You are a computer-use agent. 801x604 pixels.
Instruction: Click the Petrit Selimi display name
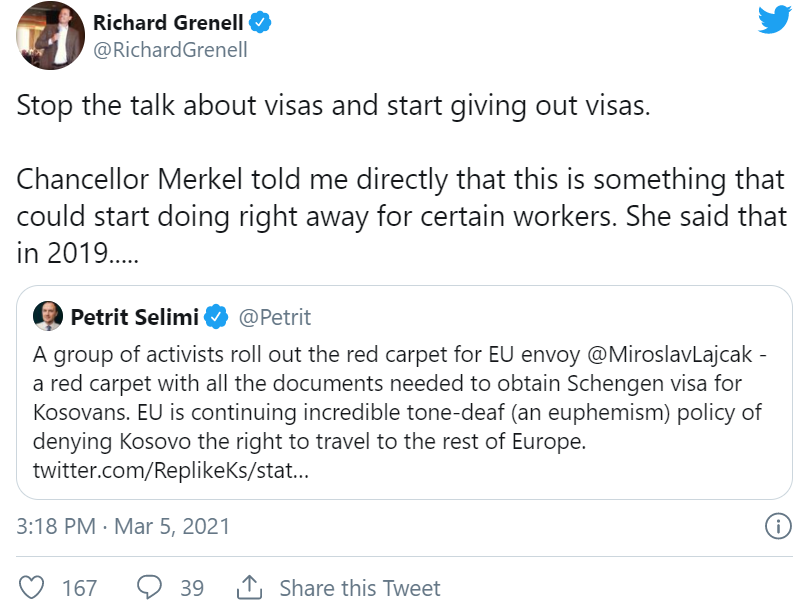click(x=134, y=318)
